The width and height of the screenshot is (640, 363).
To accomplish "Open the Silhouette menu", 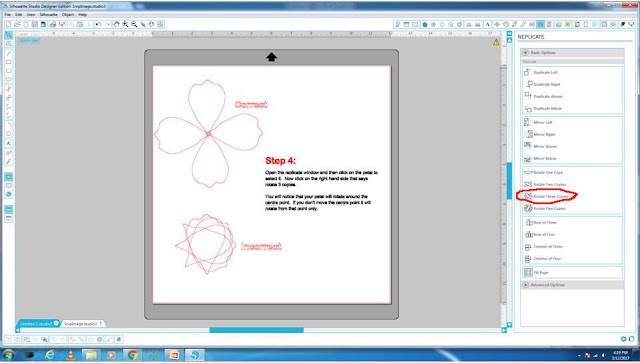I will [49, 15].
